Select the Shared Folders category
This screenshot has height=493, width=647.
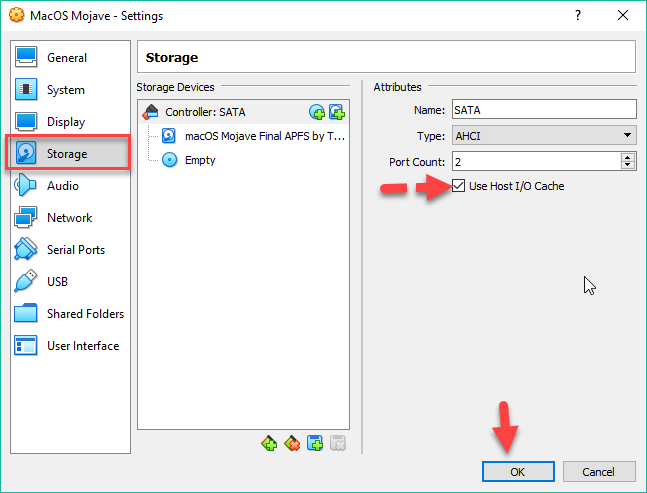click(85, 314)
